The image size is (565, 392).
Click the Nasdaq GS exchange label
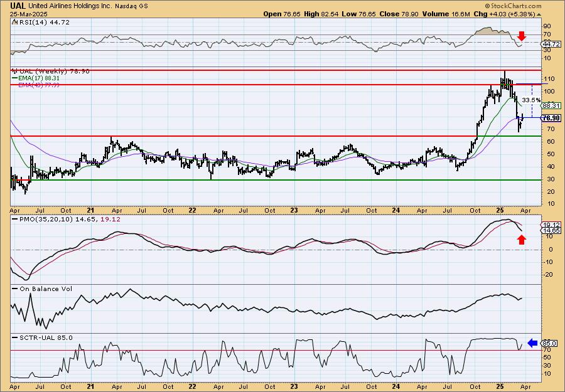pyautogui.click(x=132, y=6)
